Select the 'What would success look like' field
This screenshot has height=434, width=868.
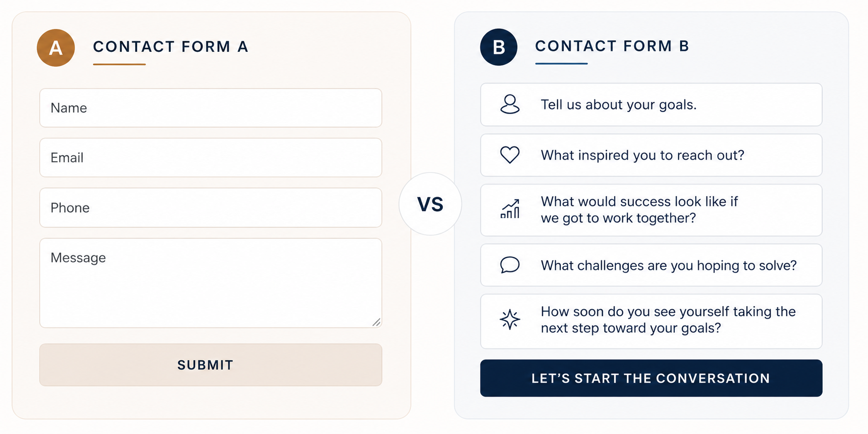tap(651, 210)
